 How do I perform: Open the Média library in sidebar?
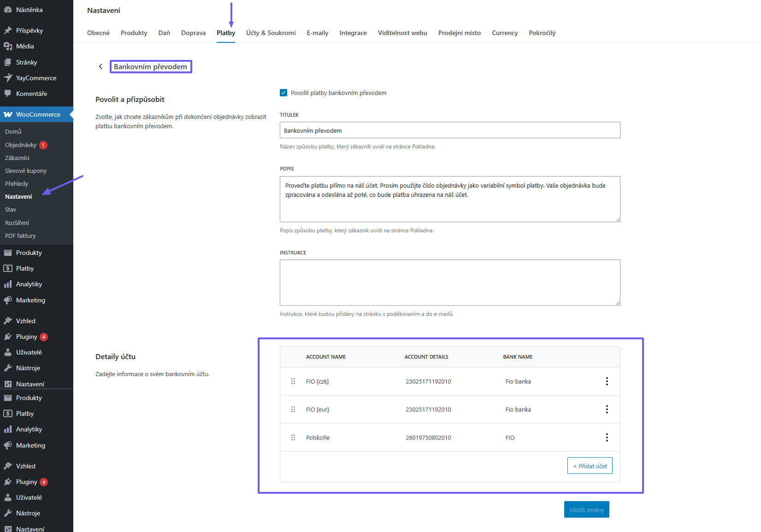pyautogui.click(x=24, y=46)
